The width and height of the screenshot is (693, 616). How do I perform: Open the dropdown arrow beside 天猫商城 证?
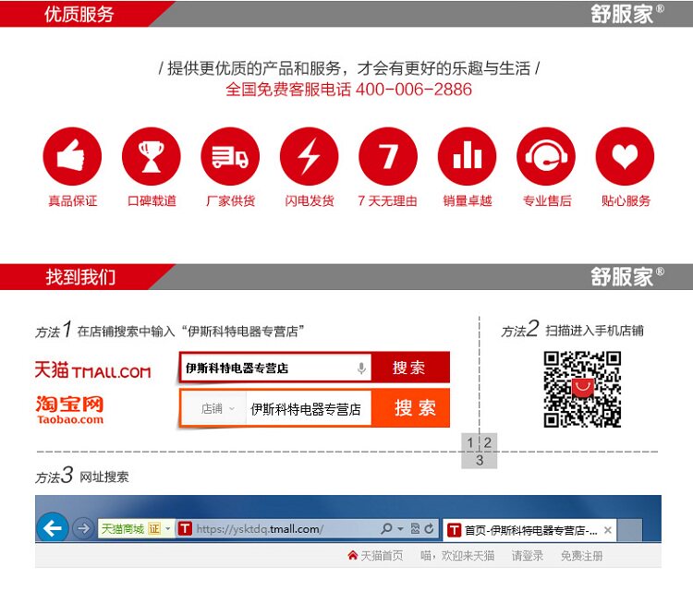point(168,528)
